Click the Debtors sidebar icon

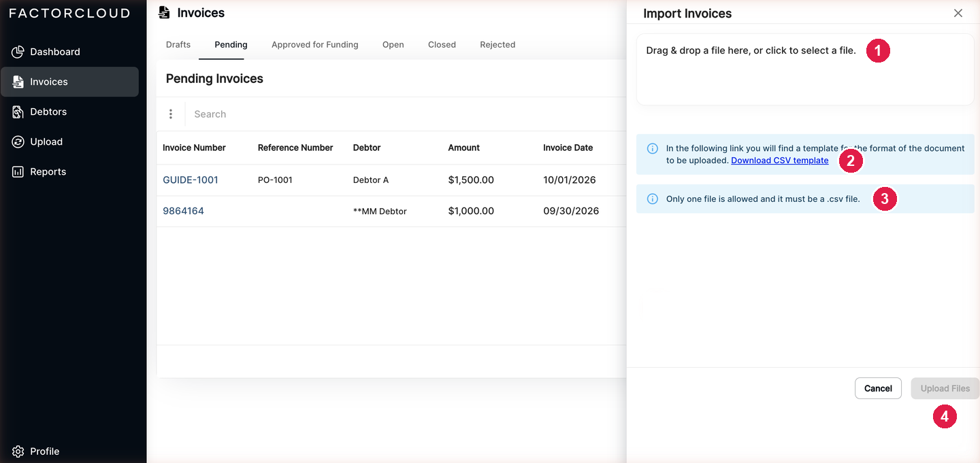click(x=18, y=112)
